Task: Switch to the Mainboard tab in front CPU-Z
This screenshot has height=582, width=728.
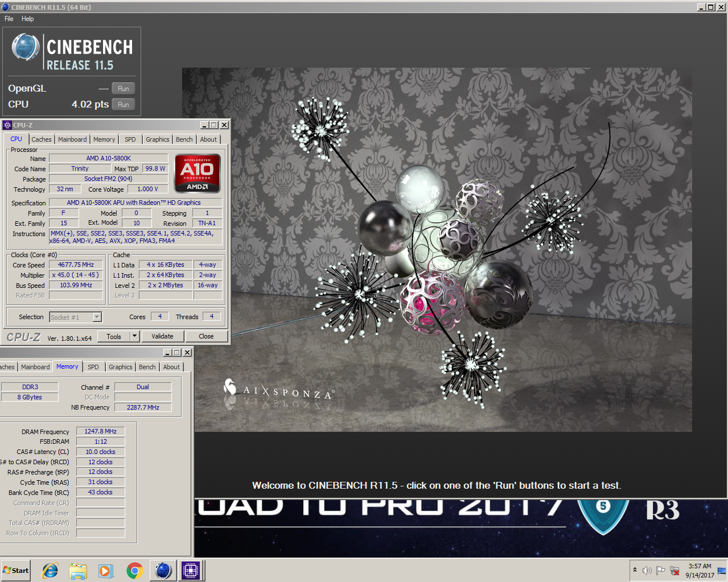Action: (x=72, y=139)
